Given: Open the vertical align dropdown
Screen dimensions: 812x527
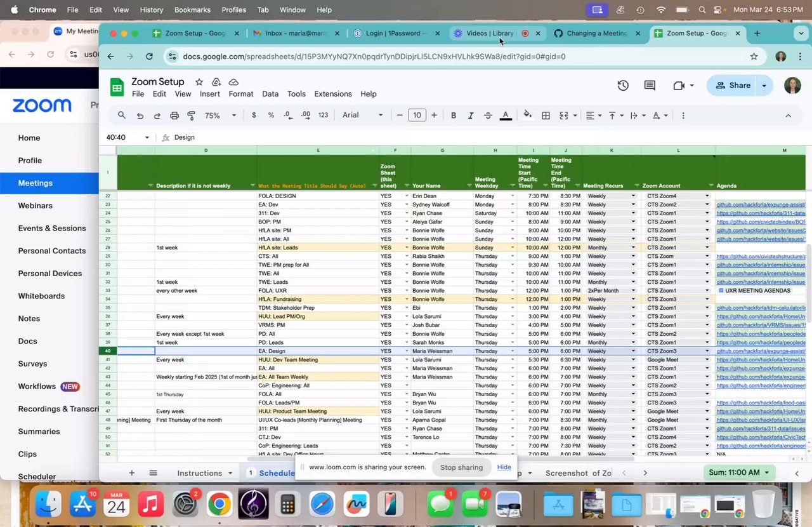Looking at the screenshot, I should coord(616,116).
